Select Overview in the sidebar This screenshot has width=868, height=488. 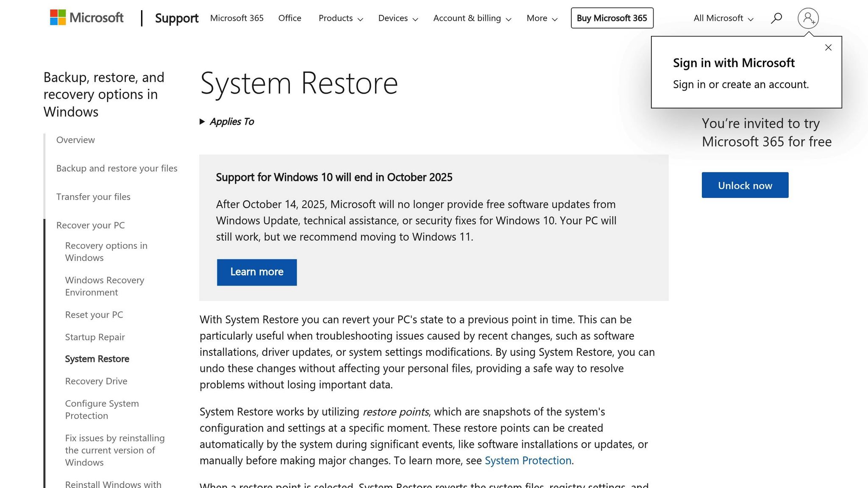75,140
